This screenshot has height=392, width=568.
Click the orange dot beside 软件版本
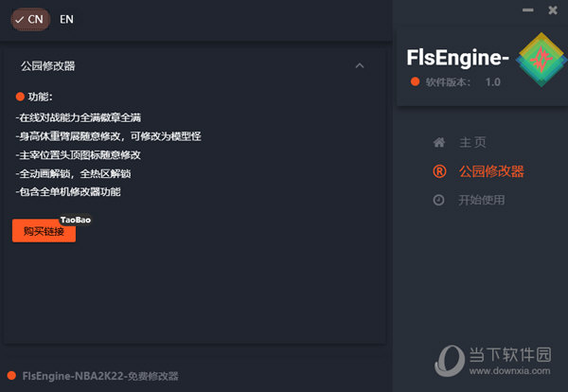414,82
